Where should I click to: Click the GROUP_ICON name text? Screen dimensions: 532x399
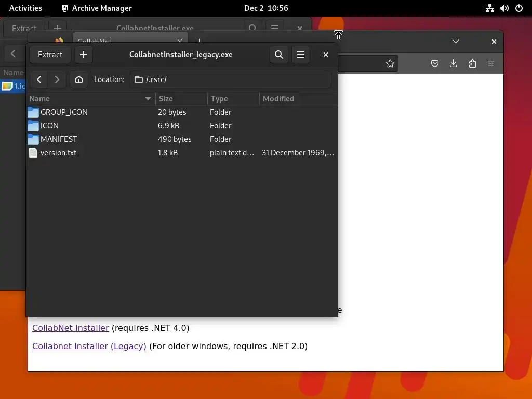[x=64, y=112]
